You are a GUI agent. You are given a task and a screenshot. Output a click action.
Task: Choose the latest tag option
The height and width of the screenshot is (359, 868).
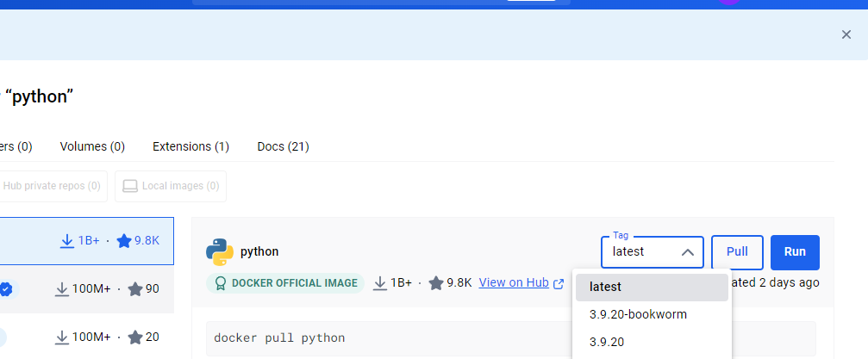pos(652,287)
